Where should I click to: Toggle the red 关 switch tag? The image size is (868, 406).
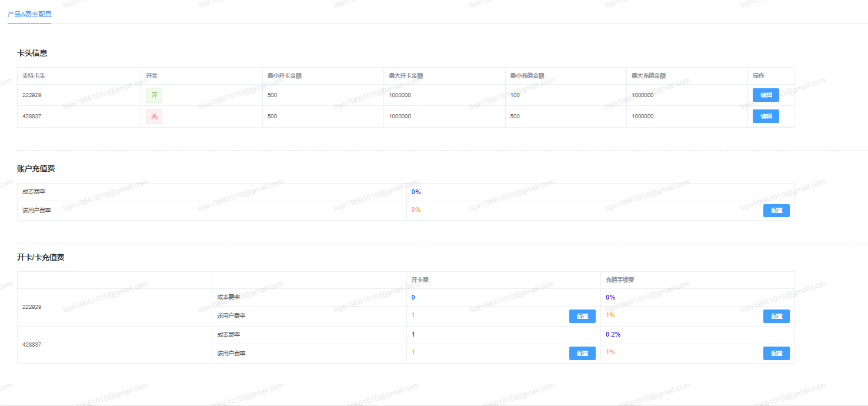154,117
